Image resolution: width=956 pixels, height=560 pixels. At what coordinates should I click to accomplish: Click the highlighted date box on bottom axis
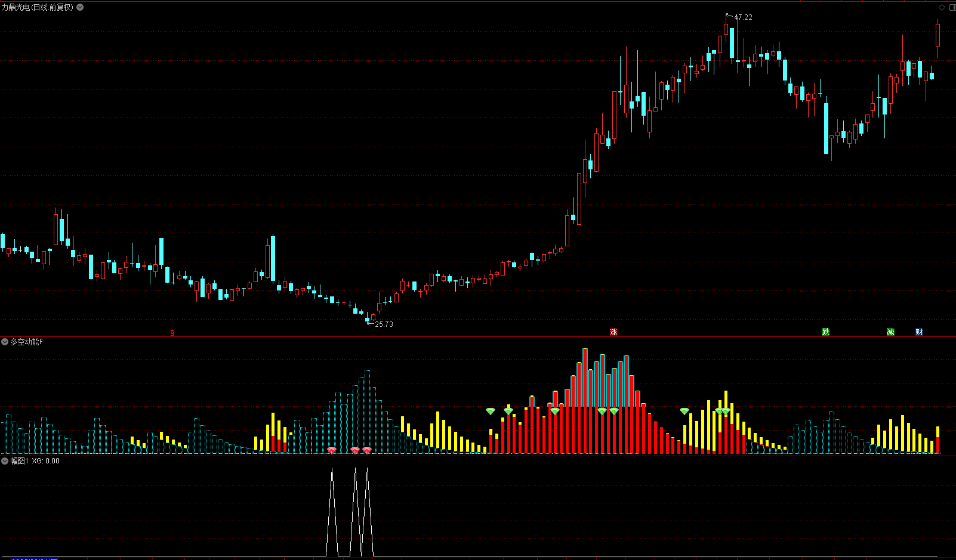click(x=35, y=558)
